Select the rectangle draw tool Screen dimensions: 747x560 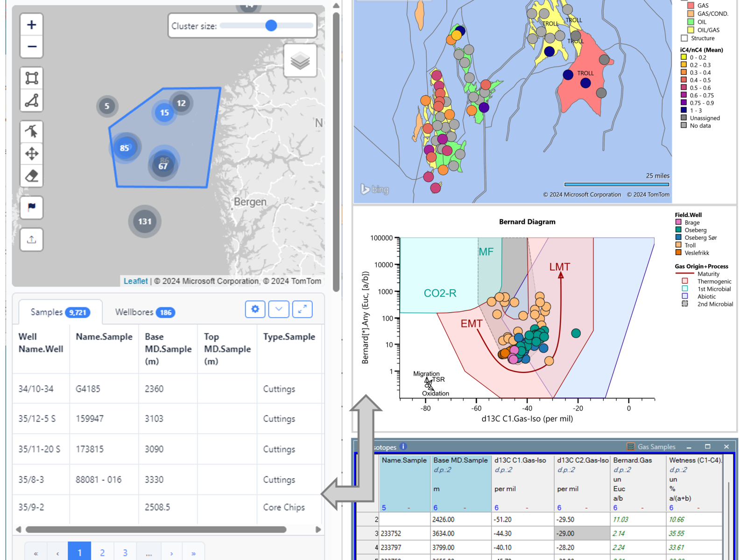click(x=32, y=78)
